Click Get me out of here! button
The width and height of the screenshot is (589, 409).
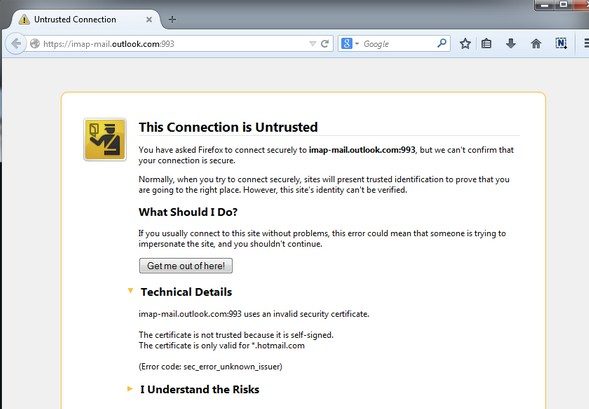point(186,266)
